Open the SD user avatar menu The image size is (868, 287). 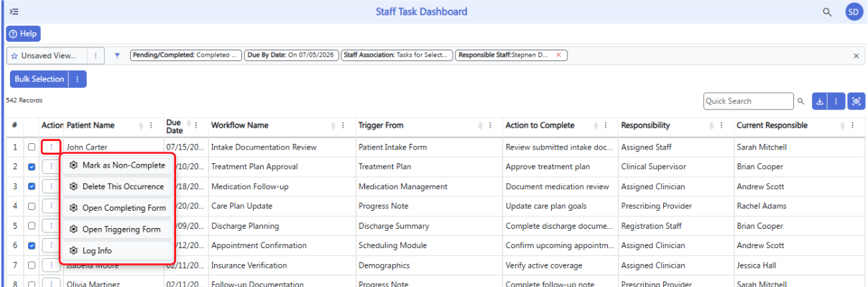tap(853, 12)
